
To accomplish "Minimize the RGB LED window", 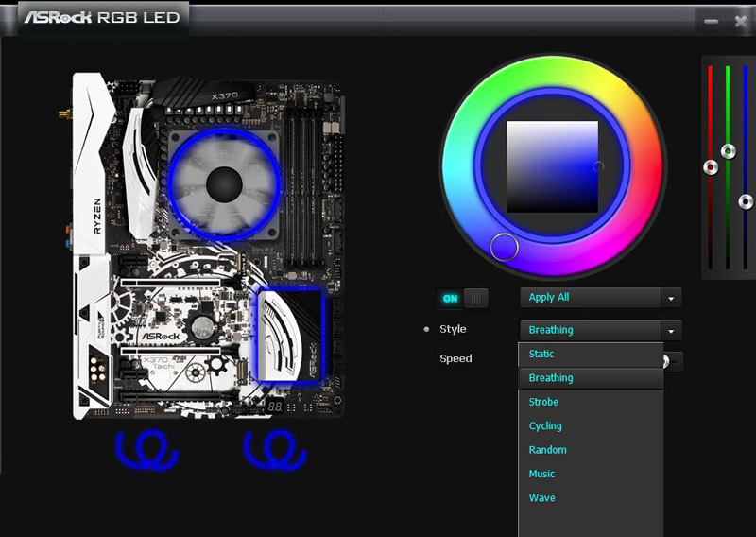I will coord(712,21).
